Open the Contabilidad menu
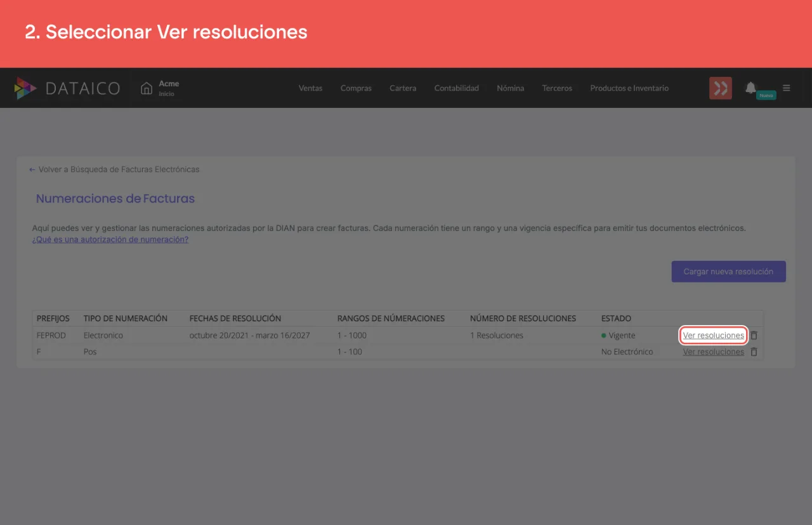This screenshot has width=812, height=525. click(x=457, y=88)
